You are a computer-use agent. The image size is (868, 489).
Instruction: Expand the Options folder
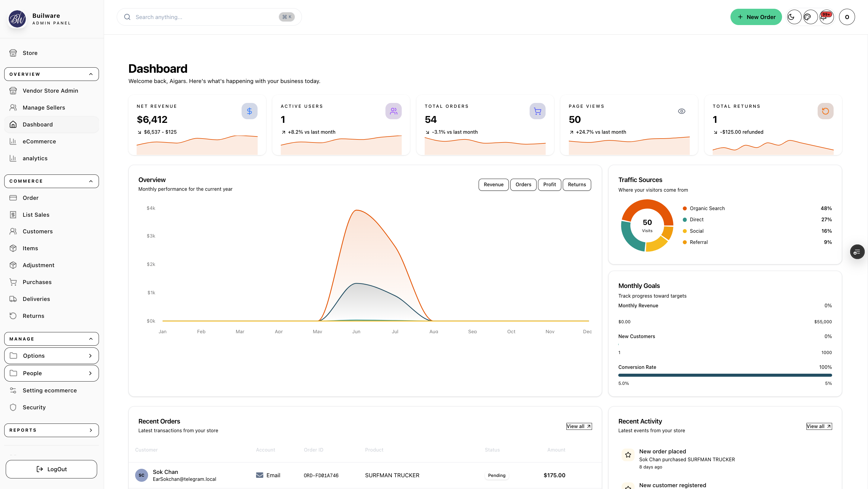pyautogui.click(x=52, y=356)
